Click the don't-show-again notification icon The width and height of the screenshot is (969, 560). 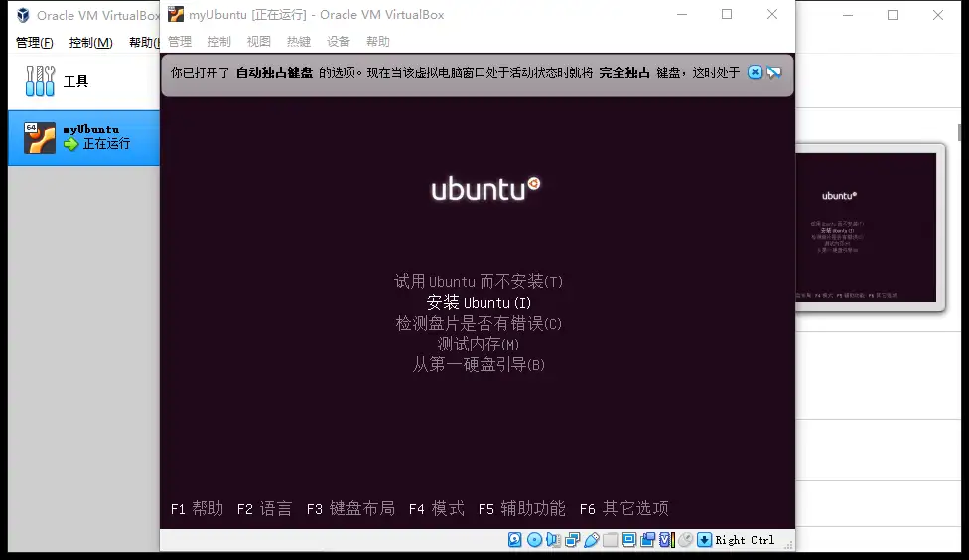(774, 72)
